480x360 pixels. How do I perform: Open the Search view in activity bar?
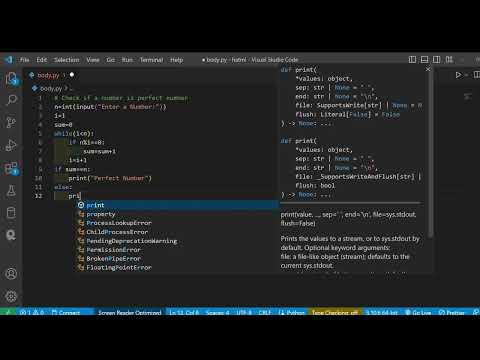pyautogui.click(x=11, y=100)
